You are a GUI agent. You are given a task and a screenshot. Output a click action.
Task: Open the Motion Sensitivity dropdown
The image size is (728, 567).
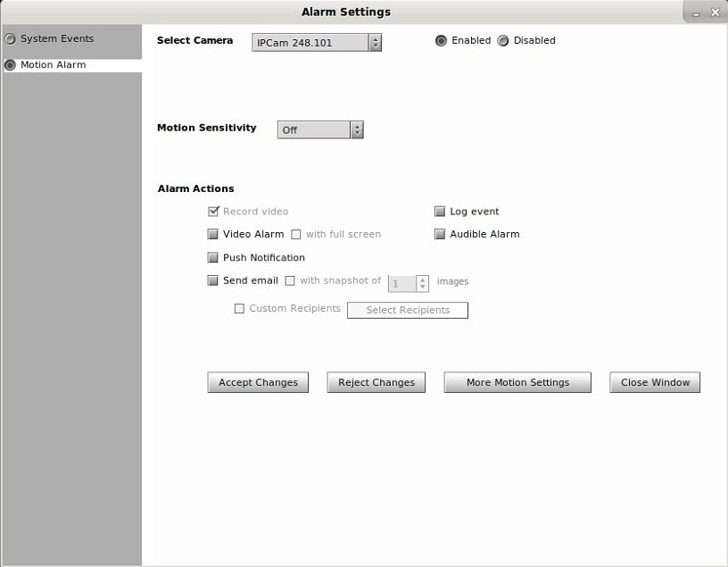click(320, 129)
